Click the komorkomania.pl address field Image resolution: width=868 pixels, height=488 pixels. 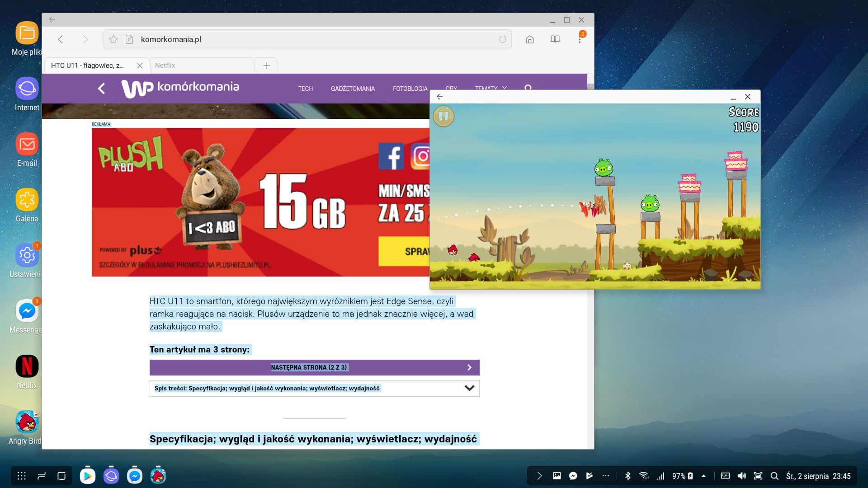pos(307,39)
